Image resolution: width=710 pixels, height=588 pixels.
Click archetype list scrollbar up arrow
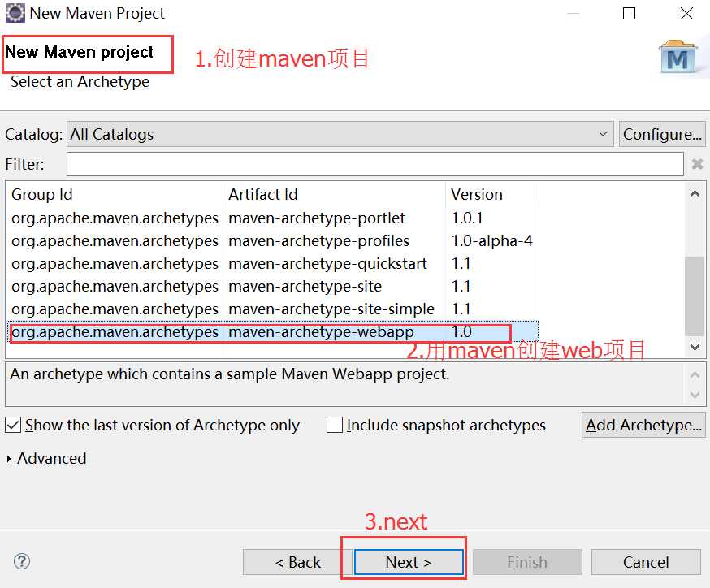click(x=695, y=195)
